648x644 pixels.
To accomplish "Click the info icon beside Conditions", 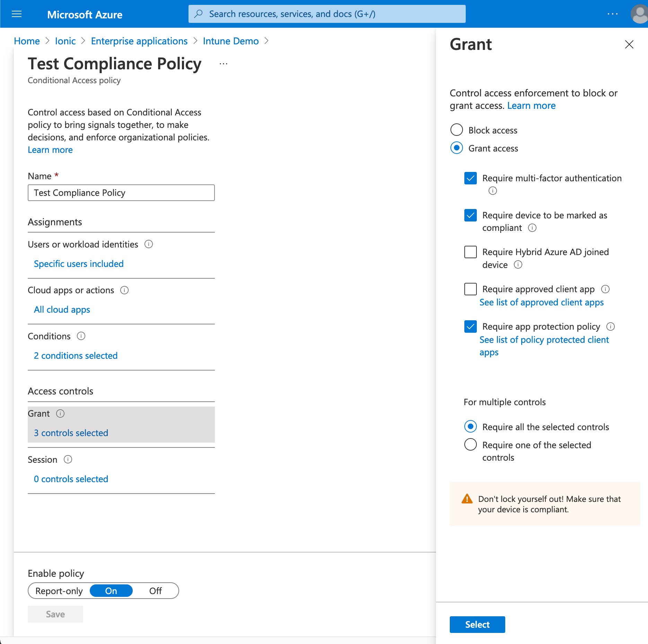I will click(81, 336).
